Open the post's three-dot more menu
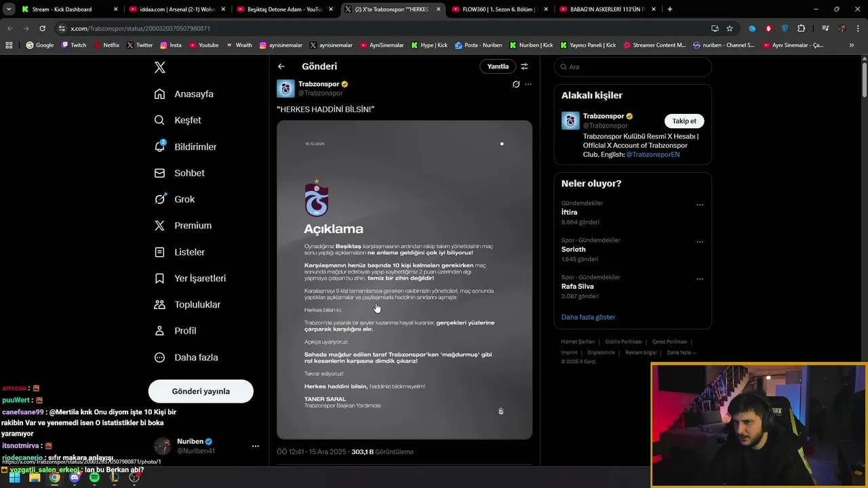Image resolution: width=868 pixels, height=488 pixels. 528,84
